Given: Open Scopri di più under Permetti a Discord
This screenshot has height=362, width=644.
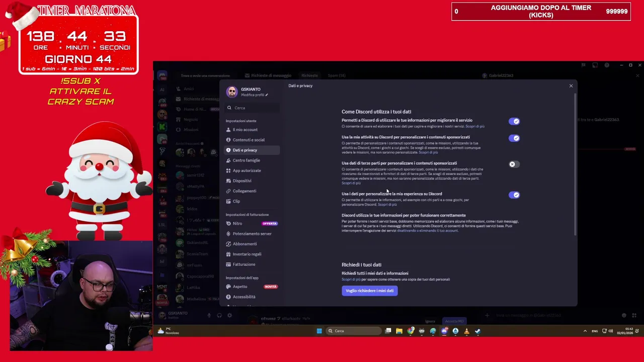Looking at the screenshot, I should [475, 126].
